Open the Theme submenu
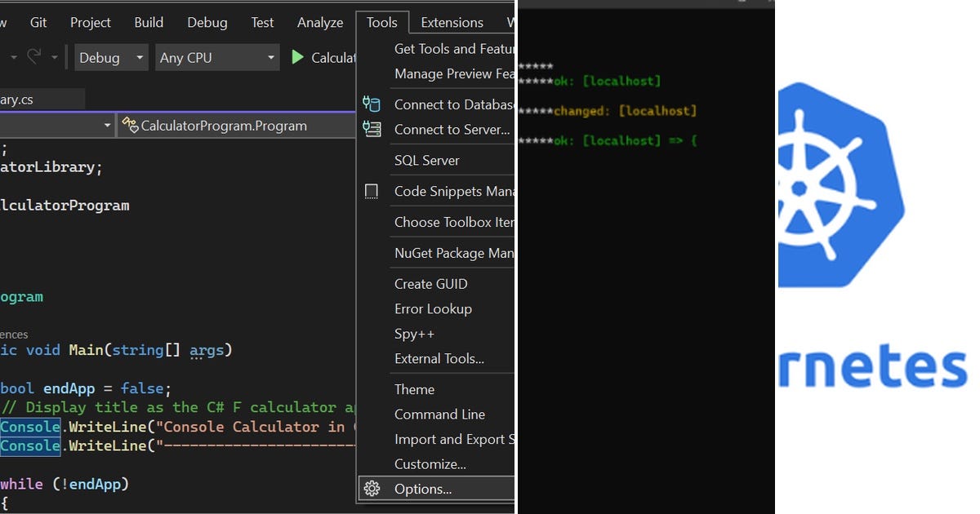 coord(437,389)
